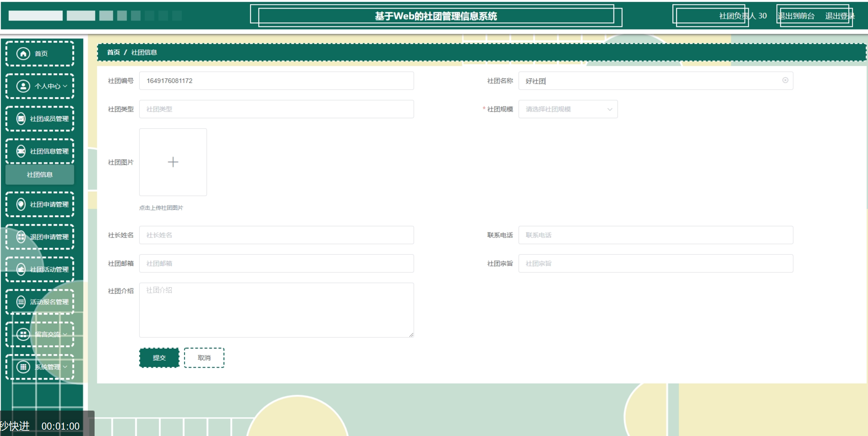868x436 pixels.
Task: Click the home icon in sidebar
Action: (23, 53)
